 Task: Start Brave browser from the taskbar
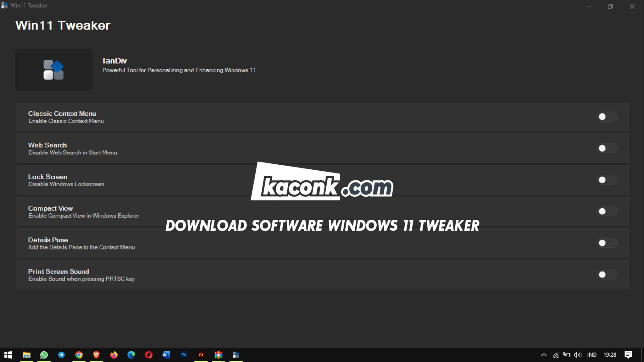(97, 355)
